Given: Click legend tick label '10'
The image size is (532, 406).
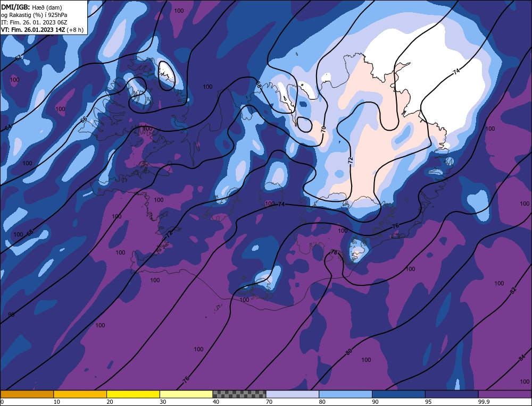Looking at the screenshot, I should [56, 402].
